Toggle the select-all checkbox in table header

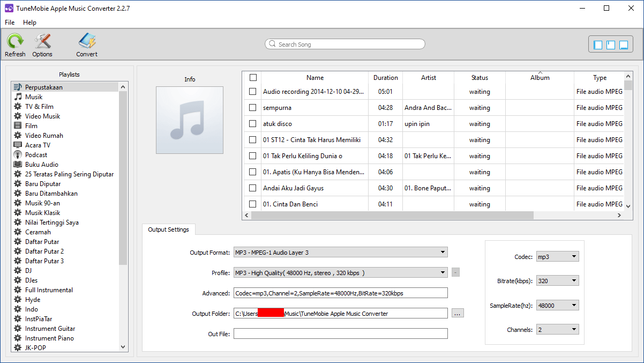253,77
